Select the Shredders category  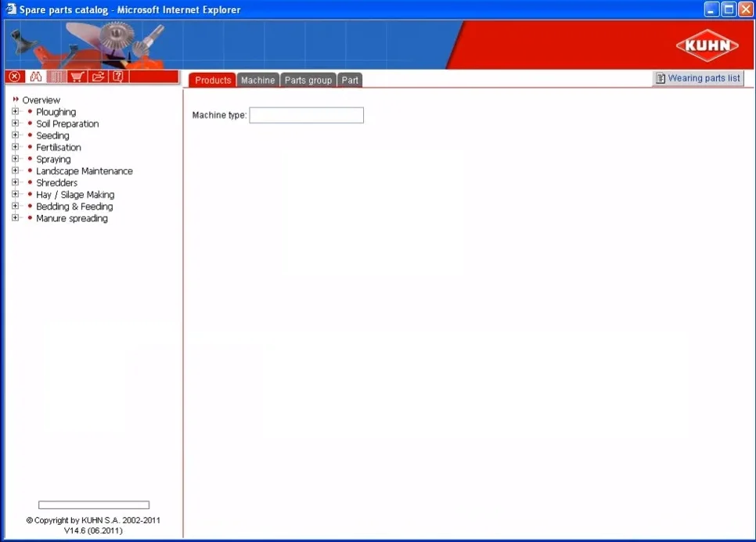click(x=56, y=182)
